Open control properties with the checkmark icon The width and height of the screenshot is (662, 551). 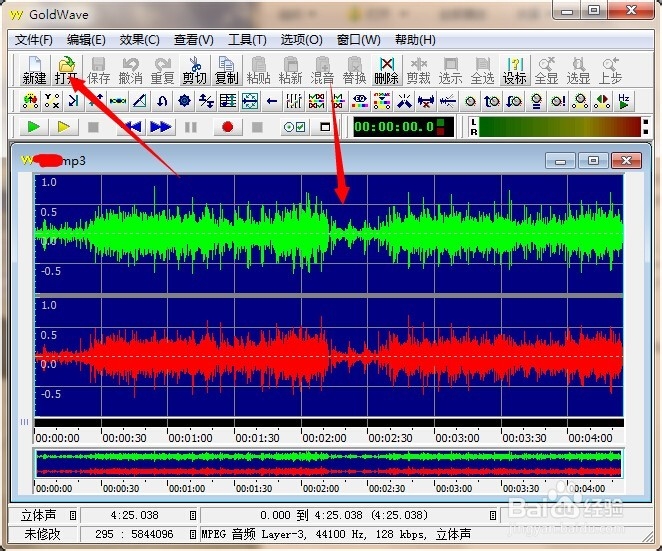click(295, 127)
